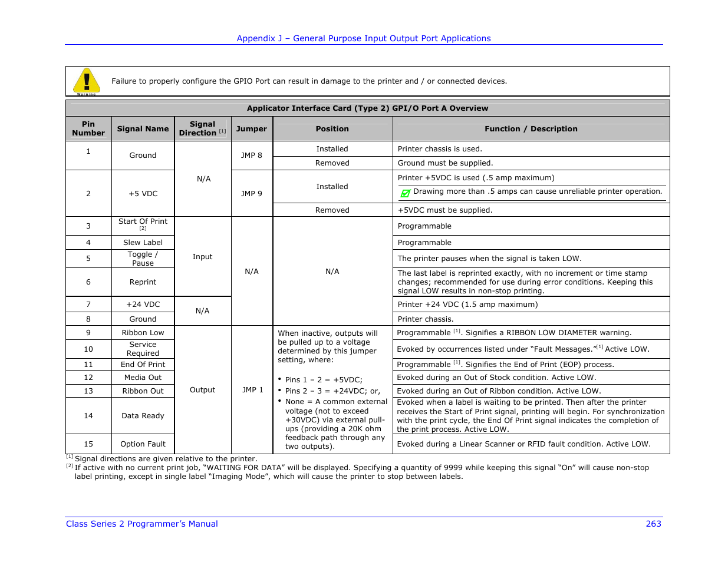728x562 pixels.
Task: Click the 'Appendix J – General Purpose Input Output Port Applications' header
Action: coord(364,38)
